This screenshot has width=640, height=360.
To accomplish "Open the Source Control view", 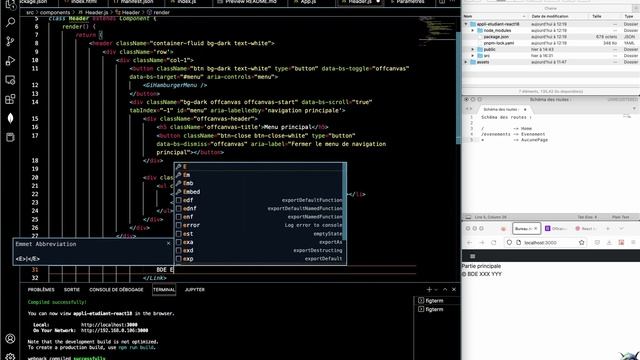I will pyautogui.click(x=10, y=41).
